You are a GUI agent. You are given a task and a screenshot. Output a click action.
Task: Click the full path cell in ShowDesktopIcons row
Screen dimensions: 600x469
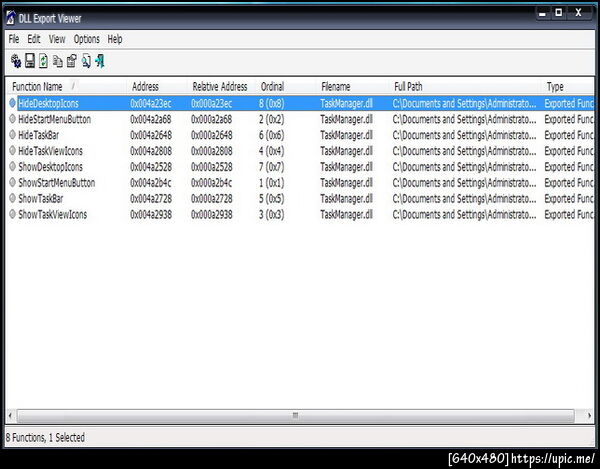[x=464, y=167]
